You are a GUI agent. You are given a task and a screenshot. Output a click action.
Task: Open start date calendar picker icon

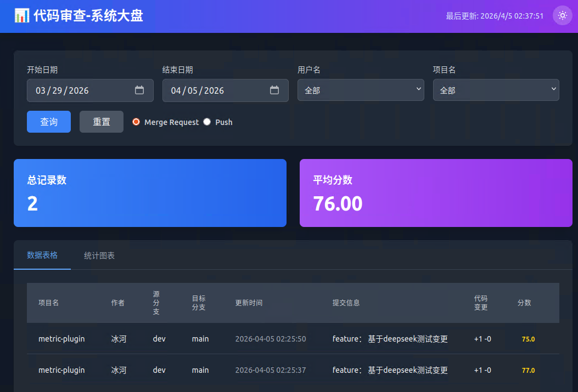coord(139,90)
